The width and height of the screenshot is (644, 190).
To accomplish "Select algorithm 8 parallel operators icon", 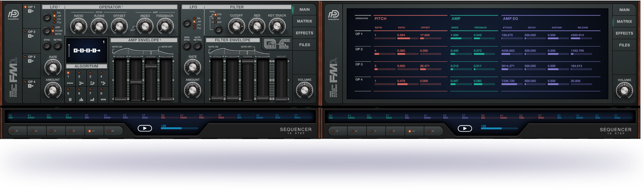I will coord(103,100).
